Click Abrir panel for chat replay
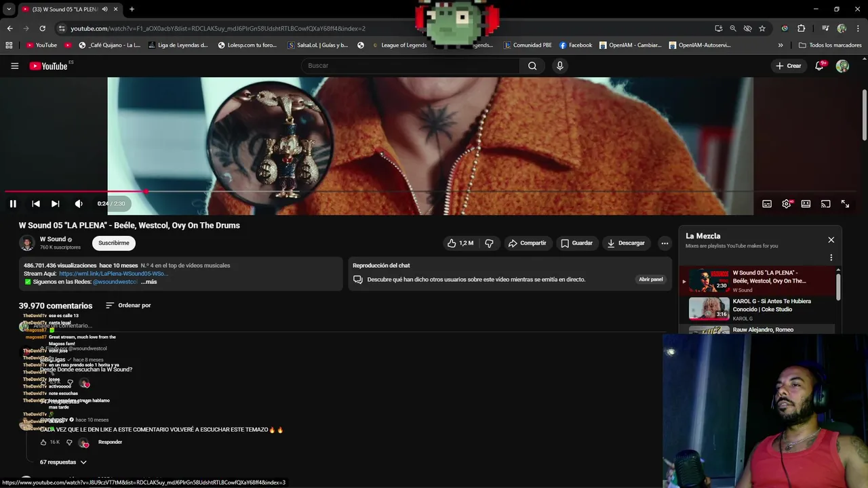Image resolution: width=868 pixels, height=488 pixels. pos(650,279)
